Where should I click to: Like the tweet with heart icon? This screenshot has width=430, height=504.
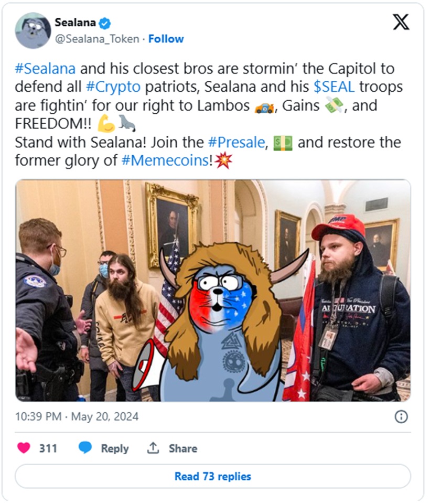tap(24, 448)
